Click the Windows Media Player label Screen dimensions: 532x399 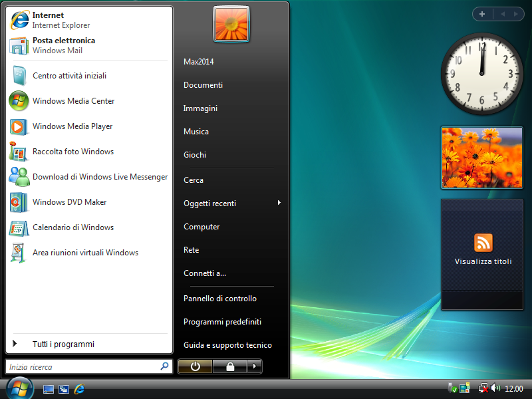tap(72, 126)
